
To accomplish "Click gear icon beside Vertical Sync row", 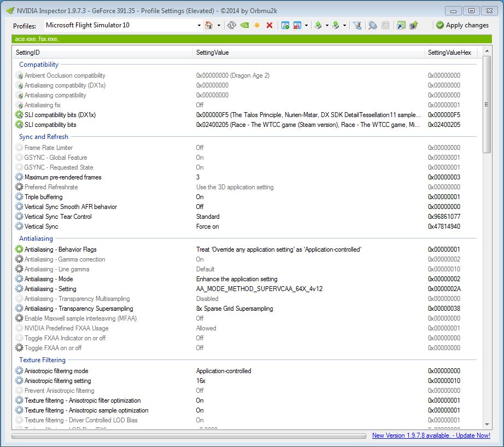I will 19,227.
